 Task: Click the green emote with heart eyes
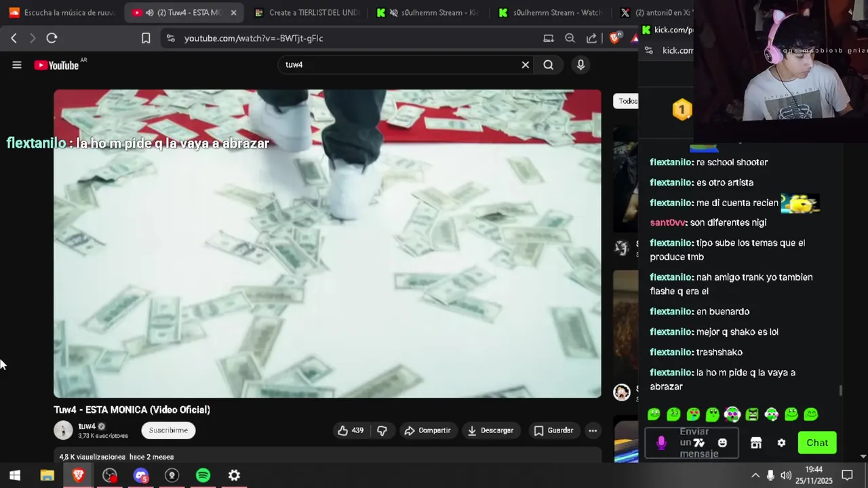click(x=693, y=414)
